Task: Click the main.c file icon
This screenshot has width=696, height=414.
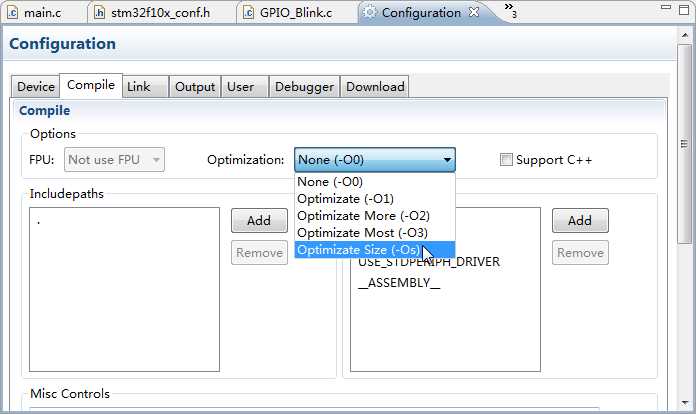Action: pos(12,12)
